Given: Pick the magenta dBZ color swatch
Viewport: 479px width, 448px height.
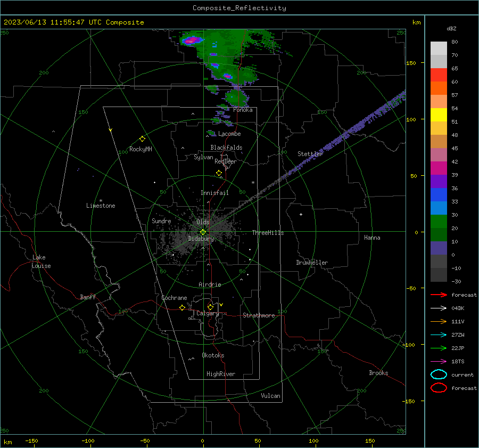Looking at the screenshot, I should click(x=439, y=168).
